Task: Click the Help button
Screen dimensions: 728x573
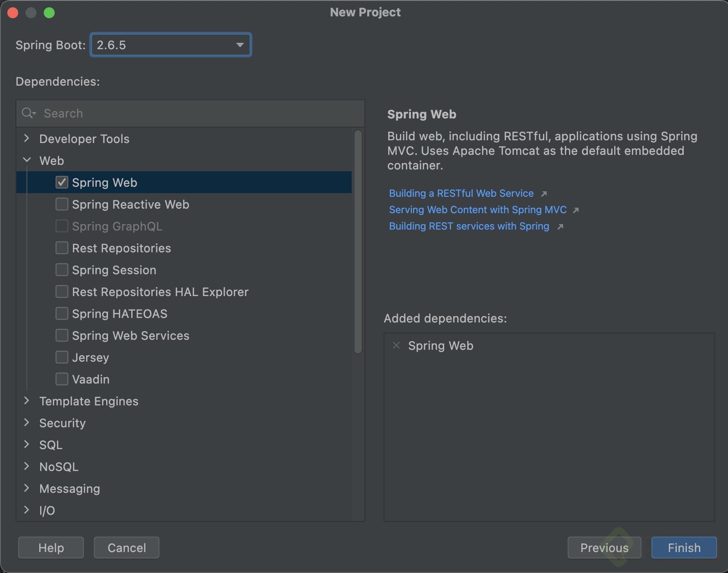Action: click(51, 547)
